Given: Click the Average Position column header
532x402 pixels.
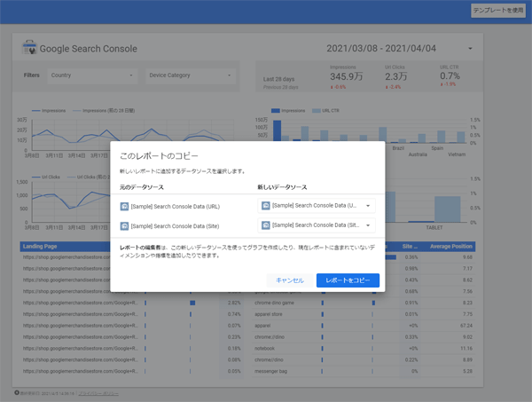Looking at the screenshot, I should click(451, 247).
